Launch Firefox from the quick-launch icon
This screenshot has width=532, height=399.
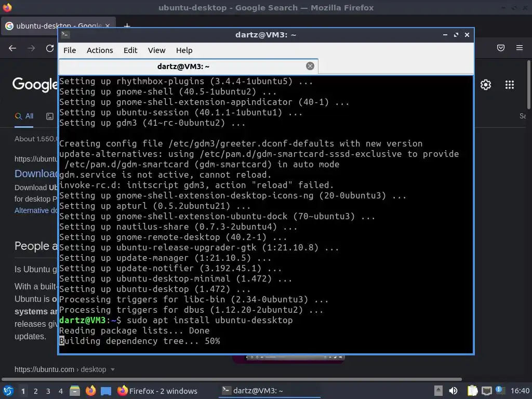[90, 391]
